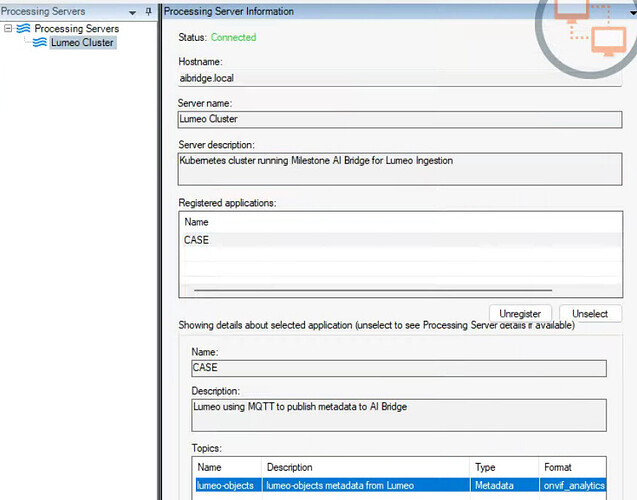Pin the Processing Servers panel
Image resolution: width=637 pixels, height=500 pixels.
pos(149,11)
